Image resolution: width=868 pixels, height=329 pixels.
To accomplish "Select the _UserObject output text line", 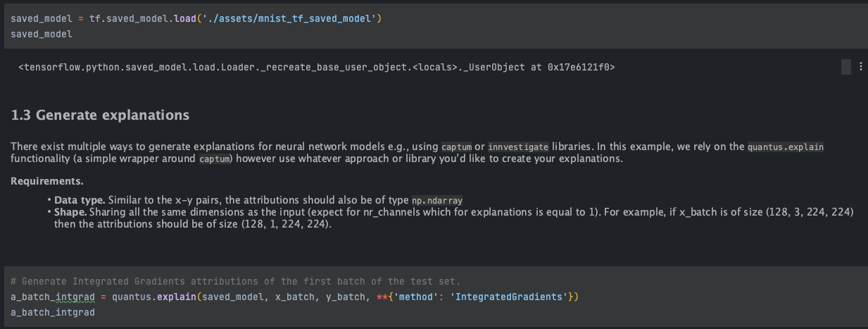I will click(x=317, y=68).
